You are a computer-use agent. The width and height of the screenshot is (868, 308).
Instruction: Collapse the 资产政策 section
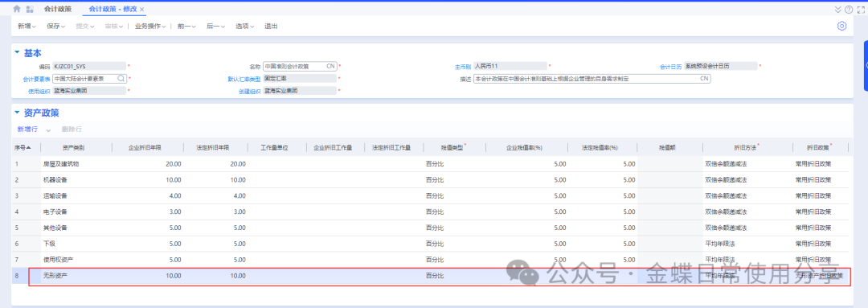(x=17, y=113)
